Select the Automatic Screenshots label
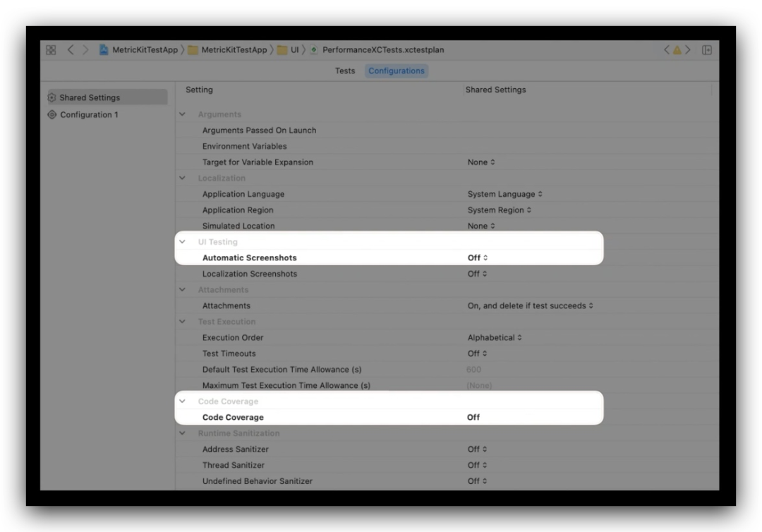The height and width of the screenshot is (532, 762). pos(249,258)
